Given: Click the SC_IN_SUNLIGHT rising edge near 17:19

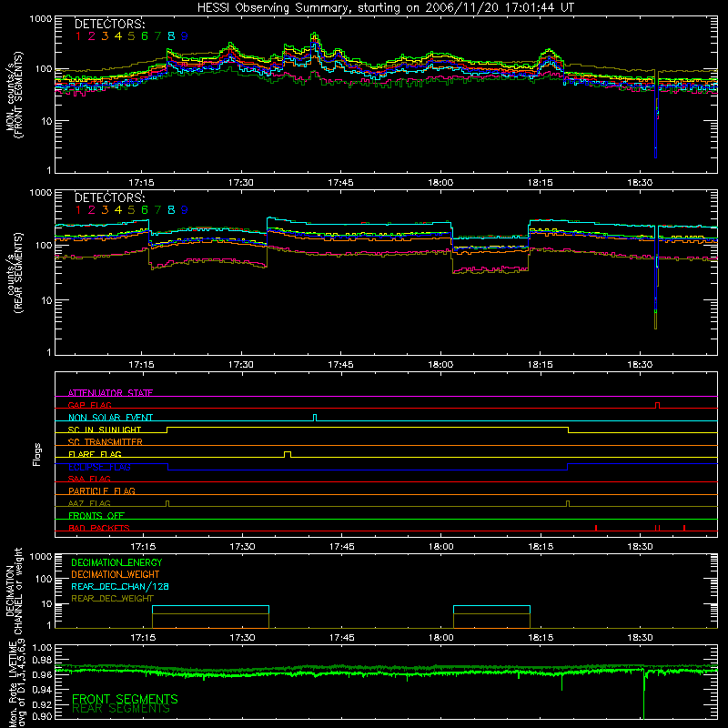Looking at the screenshot, I should (x=167, y=430).
